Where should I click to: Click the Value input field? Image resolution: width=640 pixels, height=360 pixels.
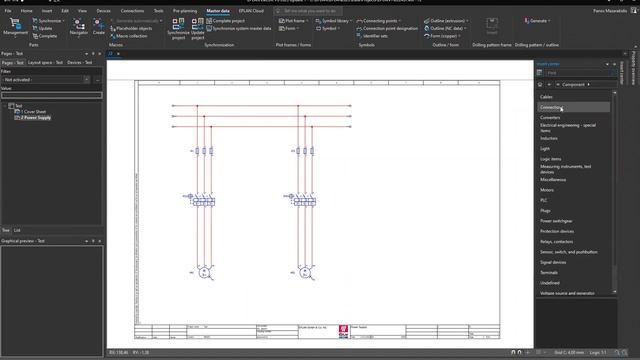point(51,96)
